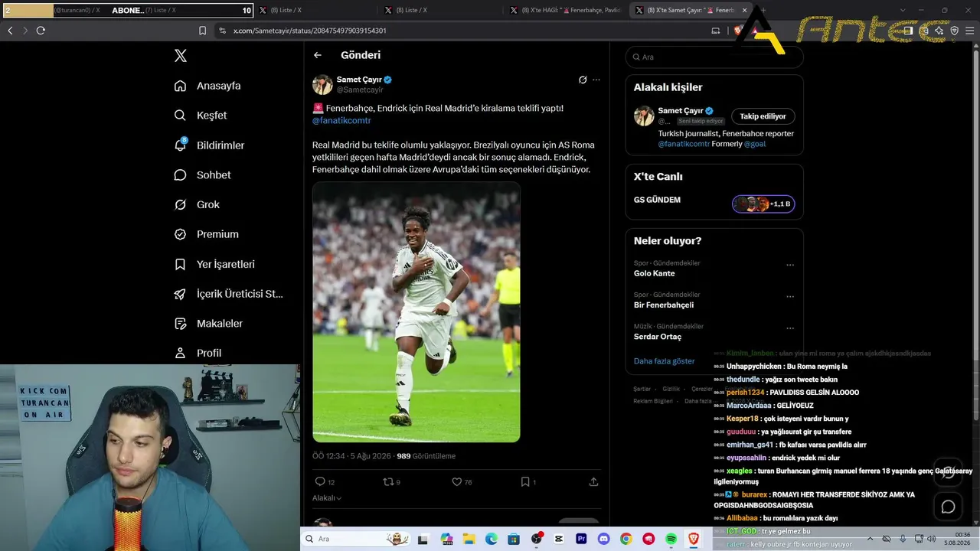Open Bildirimler notifications page

pos(209,145)
